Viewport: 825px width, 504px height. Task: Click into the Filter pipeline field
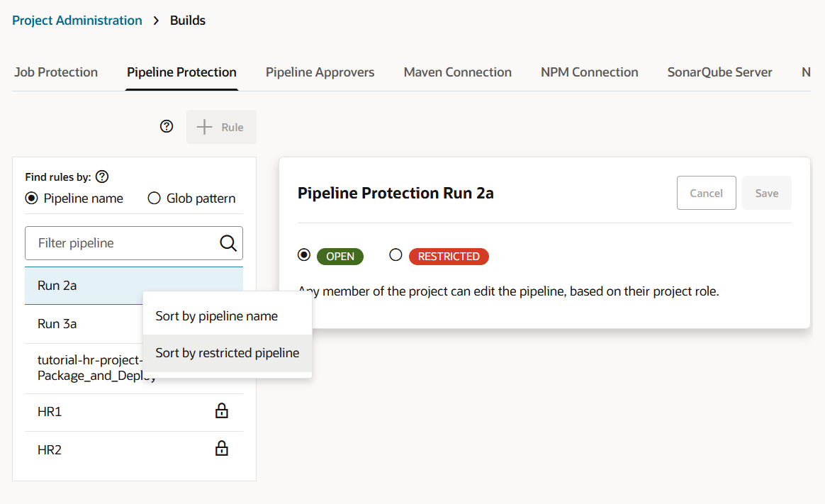point(120,243)
